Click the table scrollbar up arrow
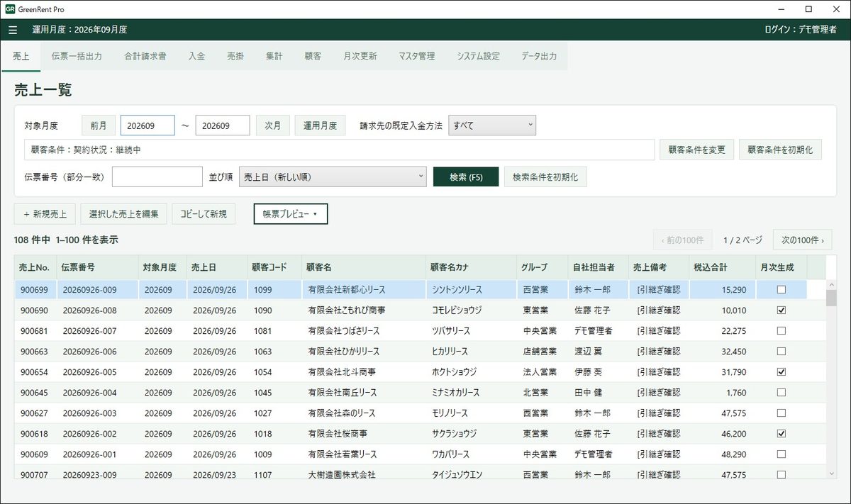Screen dimensions: 851x504 coord(831,284)
